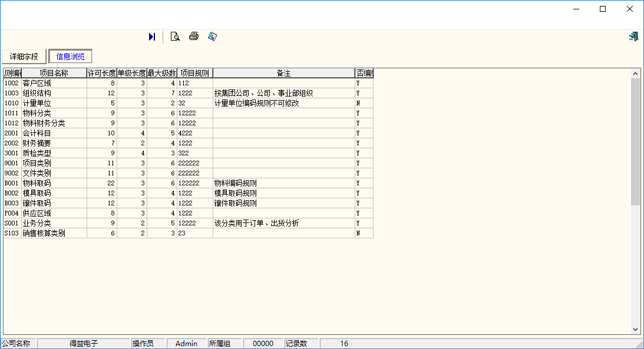Select the 计量单位 row
Image resolution: width=644 pixels, height=349 pixels.
click(188, 104)
